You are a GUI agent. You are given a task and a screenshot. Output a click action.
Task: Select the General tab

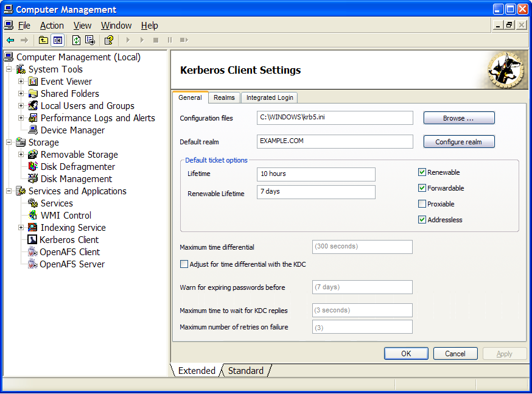[190, 97]
